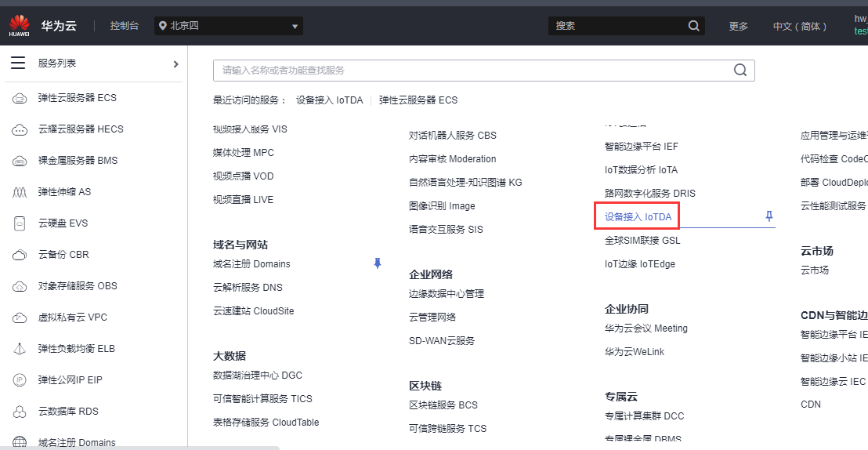868x450 pixels.
Task: Click the HECS server icon in sidebar
Action: click(20, 129)
